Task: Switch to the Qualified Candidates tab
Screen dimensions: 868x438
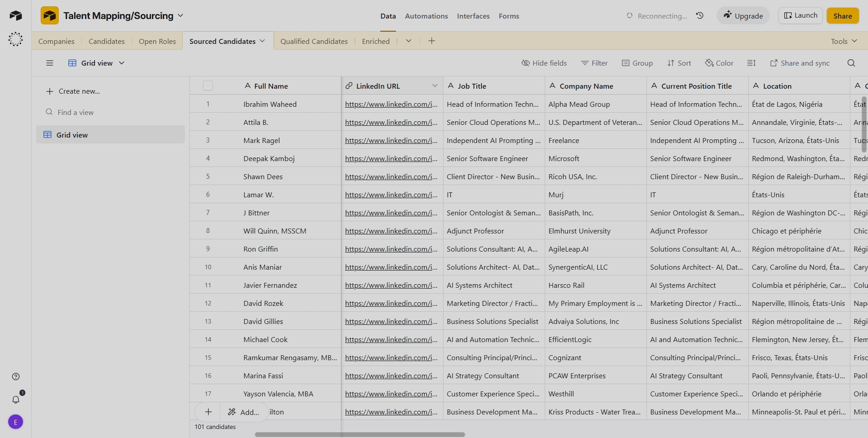Action: [314, 41]
